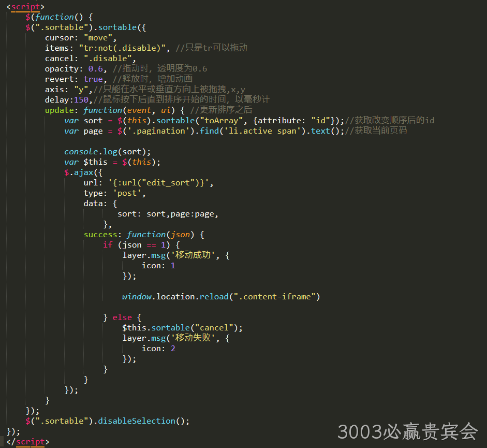Click the comment //更新排序之后
The height and width of the screenshot is (448, 487).
tap(221, 110)
